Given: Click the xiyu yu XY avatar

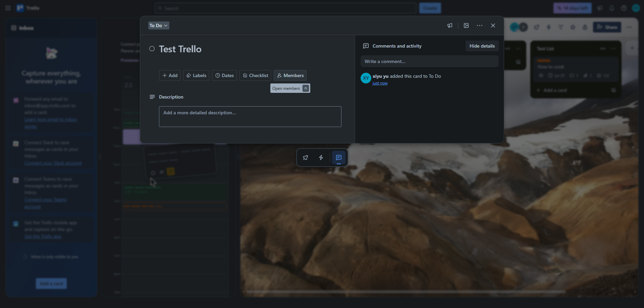Looking at the screenshot, I should (x=366, y=78).
